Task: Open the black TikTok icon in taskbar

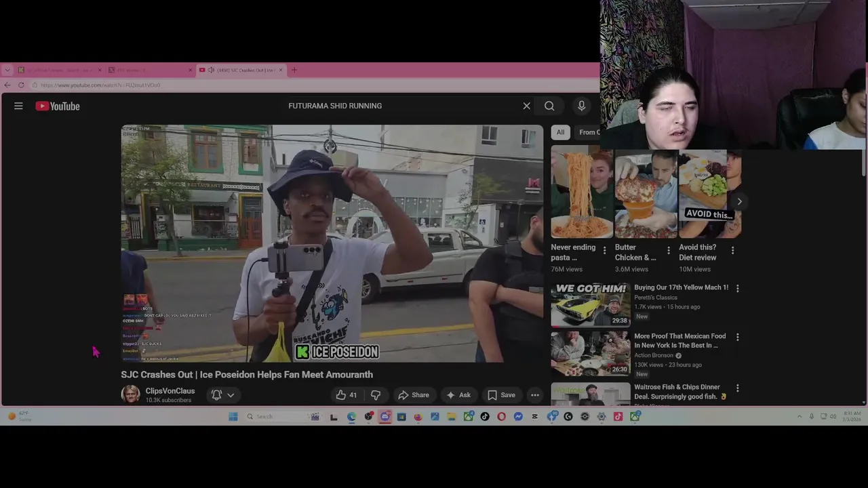Action: pyautogui.click(x=485, y=416)
